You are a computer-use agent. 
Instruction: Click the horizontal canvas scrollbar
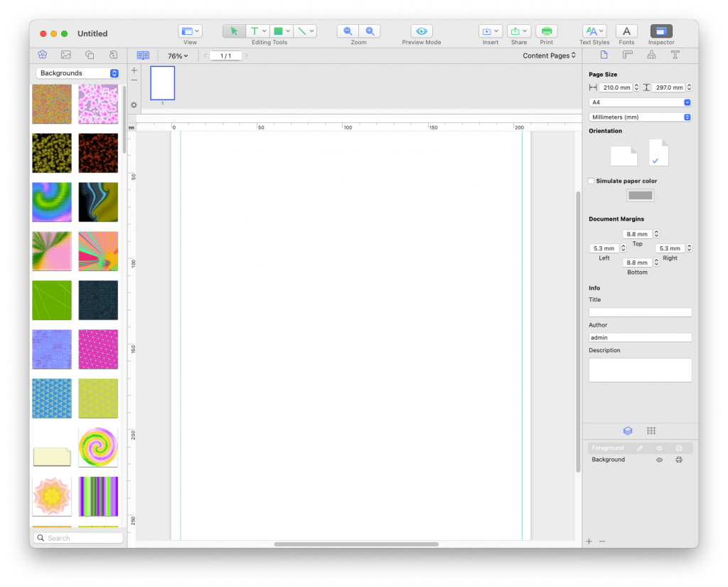click(x=356, y=544)
